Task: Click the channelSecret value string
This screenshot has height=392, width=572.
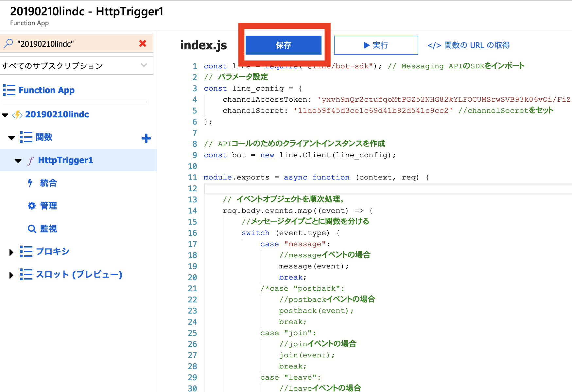Action: [373, 111]
